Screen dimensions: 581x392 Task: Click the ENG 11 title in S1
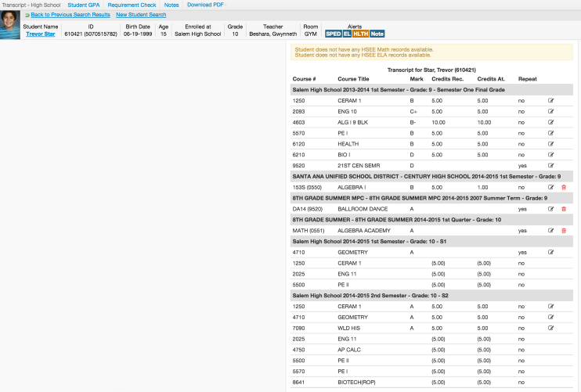coord(347,274)
